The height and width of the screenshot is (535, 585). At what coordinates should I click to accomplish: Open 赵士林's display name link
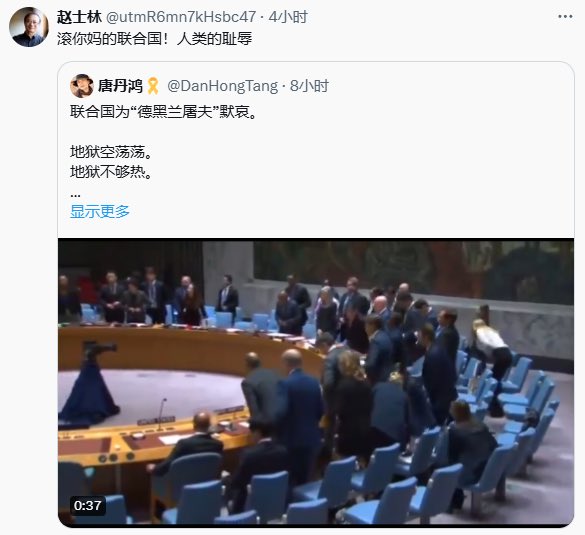pos(79,17)
